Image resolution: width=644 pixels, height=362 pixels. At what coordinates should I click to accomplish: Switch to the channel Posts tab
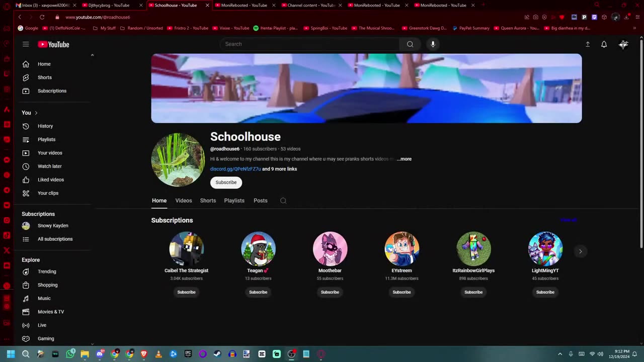coord(261,201)
